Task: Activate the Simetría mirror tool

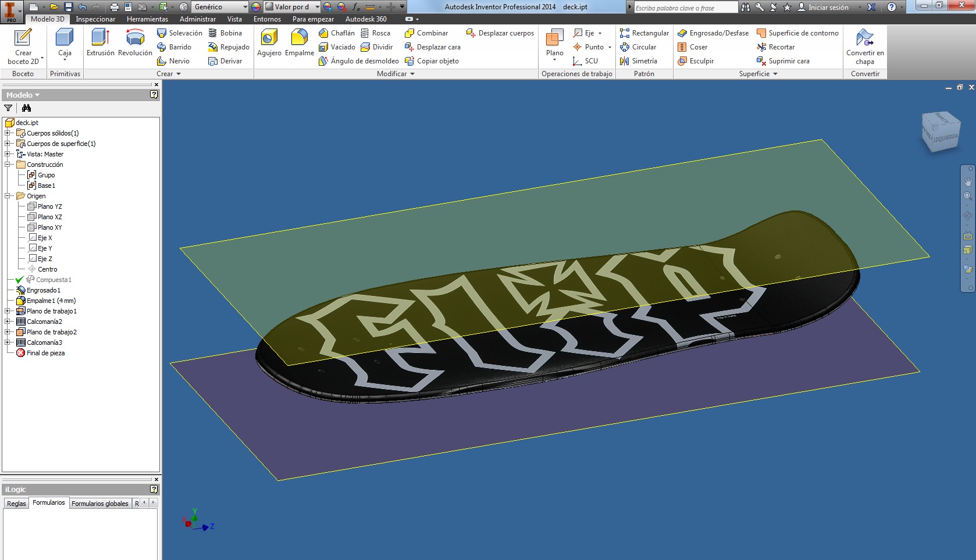Action: tap(639, 61)
